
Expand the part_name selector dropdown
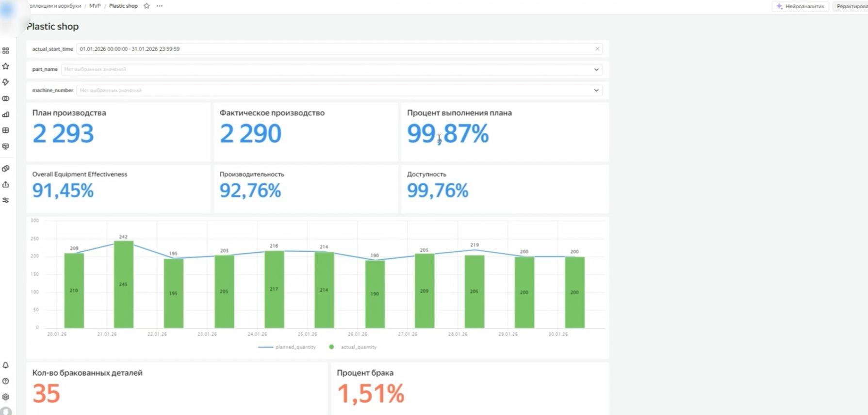[x=596, y=69]
